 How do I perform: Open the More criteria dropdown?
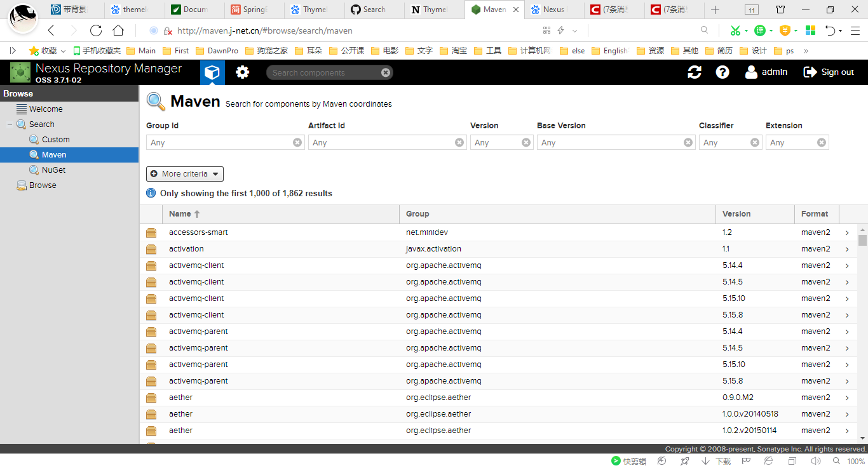pos(184,173)
